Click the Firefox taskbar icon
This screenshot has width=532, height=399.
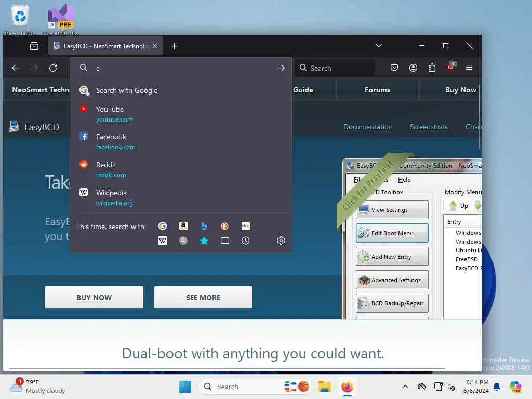[348, 387]
